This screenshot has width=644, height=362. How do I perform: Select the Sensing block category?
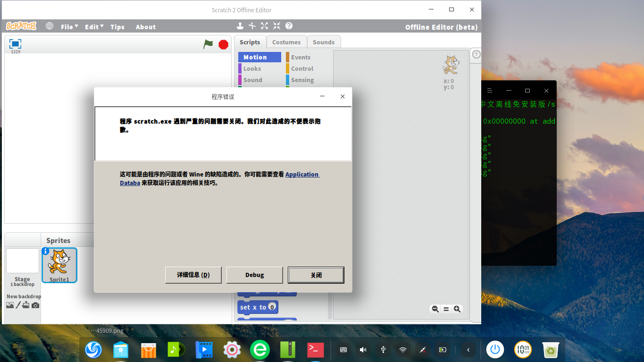pyautogui.click(x=307, y=80)
